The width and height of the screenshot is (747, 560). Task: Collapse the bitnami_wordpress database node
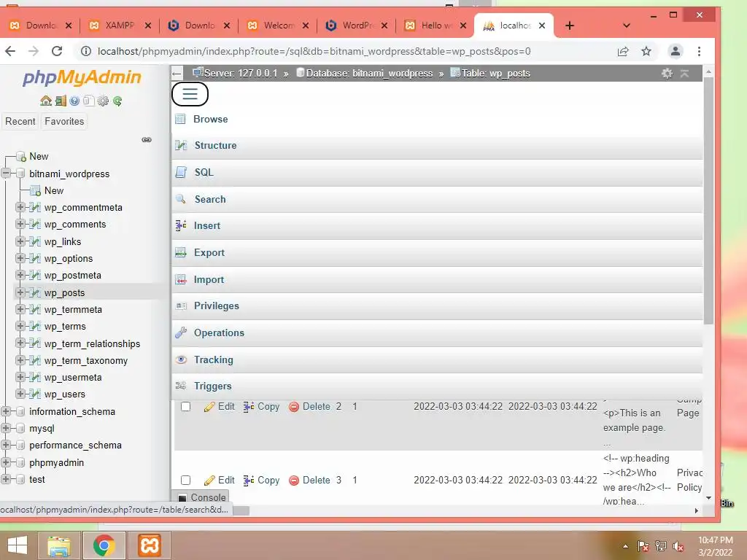point(6,174)
